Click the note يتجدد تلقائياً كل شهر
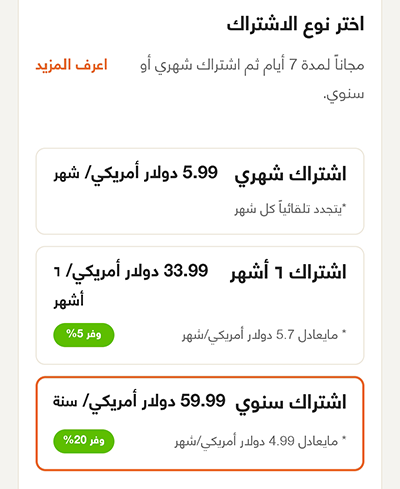 [x=290, y=209]
